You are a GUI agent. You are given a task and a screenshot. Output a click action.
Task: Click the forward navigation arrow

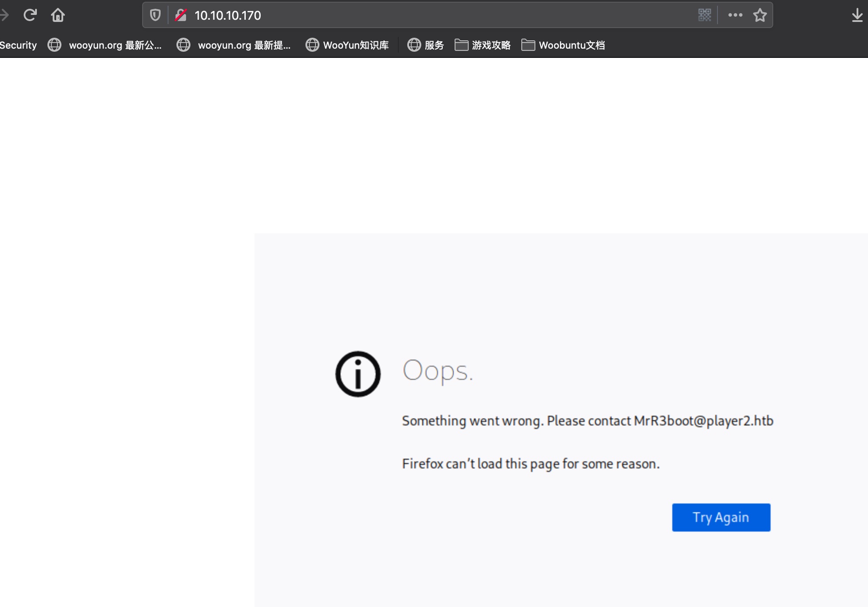[4, 15]
